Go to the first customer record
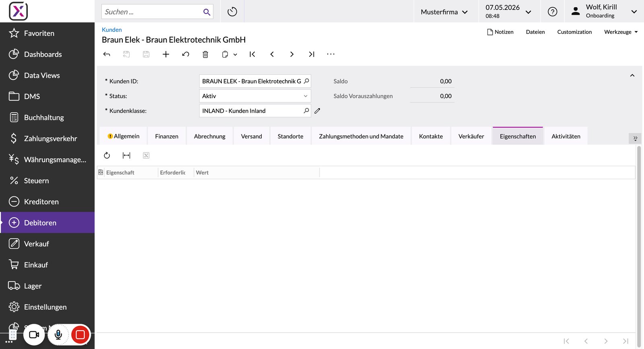 coord(252,54)
